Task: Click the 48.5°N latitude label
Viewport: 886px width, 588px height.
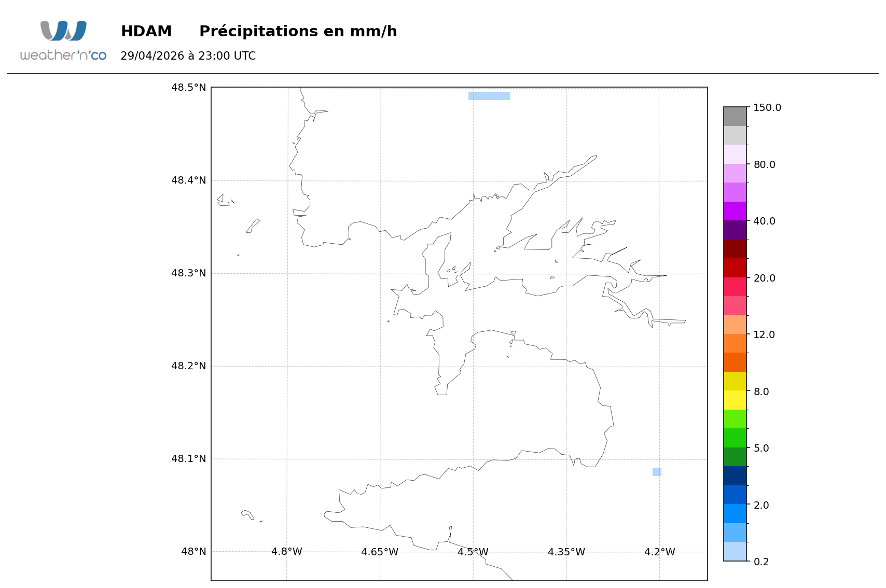Action: click(189, 87)
